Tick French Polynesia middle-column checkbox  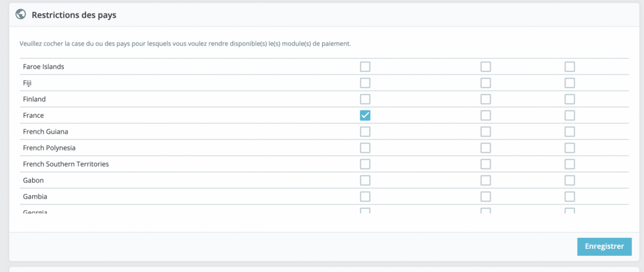[486, 148]
